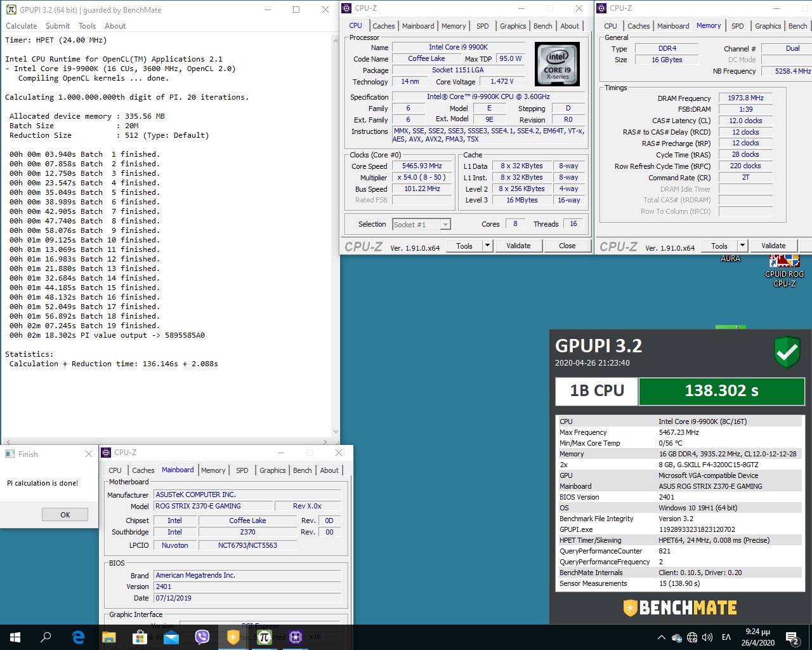Click the 1B CPU label in BenchMate
Viewport: 812px width, 650px height.
click(597, 391)
